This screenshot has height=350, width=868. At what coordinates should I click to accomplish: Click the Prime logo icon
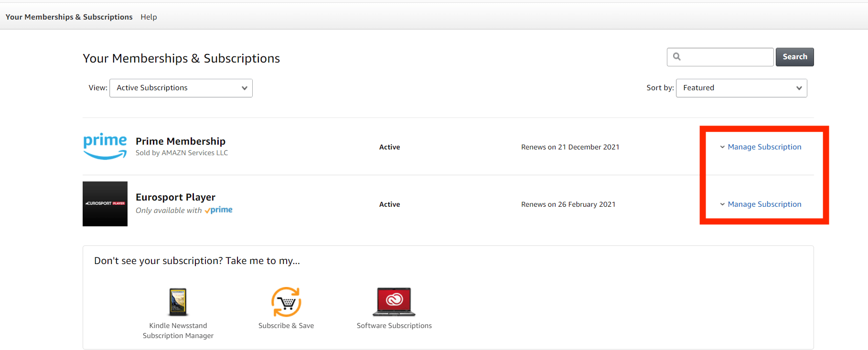point(105,146)
